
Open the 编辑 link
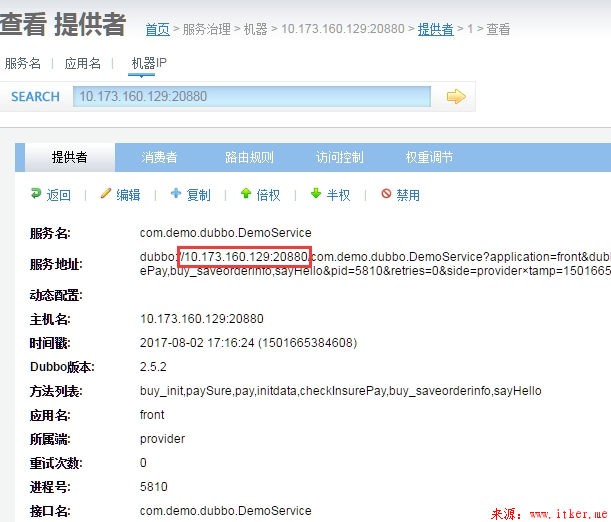click(x=128, y=195)
